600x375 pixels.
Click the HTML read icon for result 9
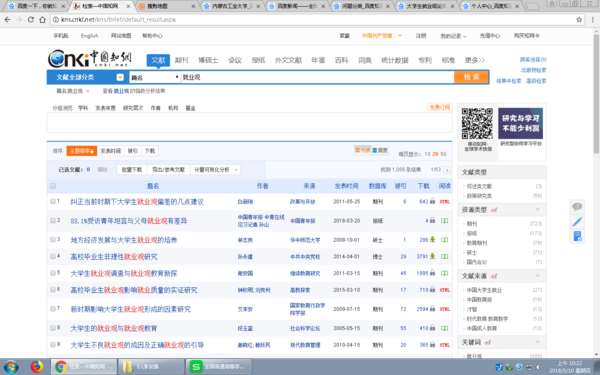click(x=445, y=345)
